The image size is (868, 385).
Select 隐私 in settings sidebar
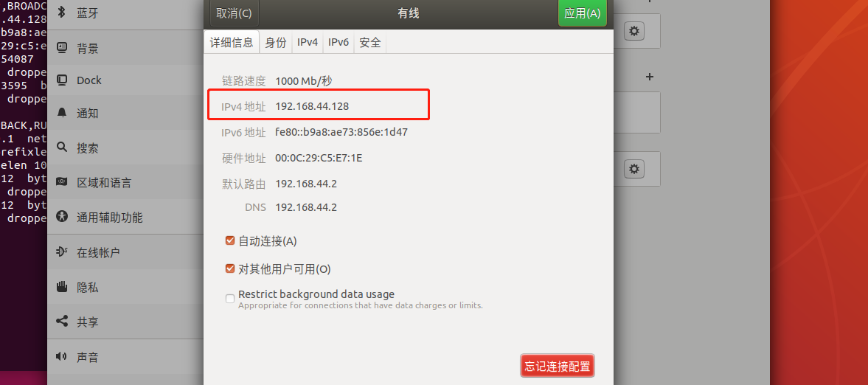point(125,288)
